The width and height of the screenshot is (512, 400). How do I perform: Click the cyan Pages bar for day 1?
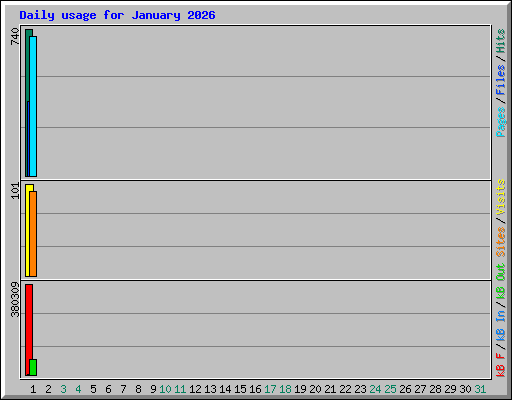(x=33, y=106)
